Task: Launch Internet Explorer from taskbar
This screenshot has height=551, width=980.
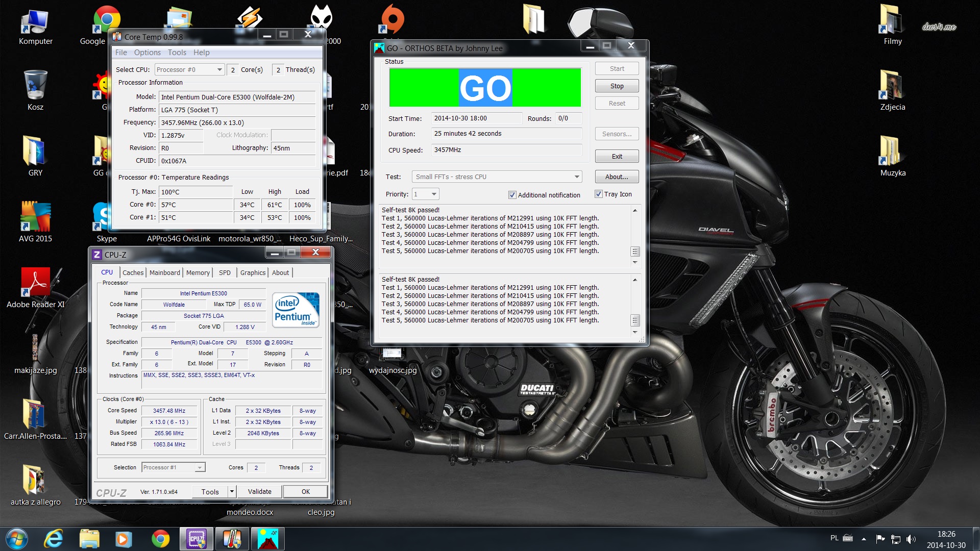Action: [x=53, y=539]
